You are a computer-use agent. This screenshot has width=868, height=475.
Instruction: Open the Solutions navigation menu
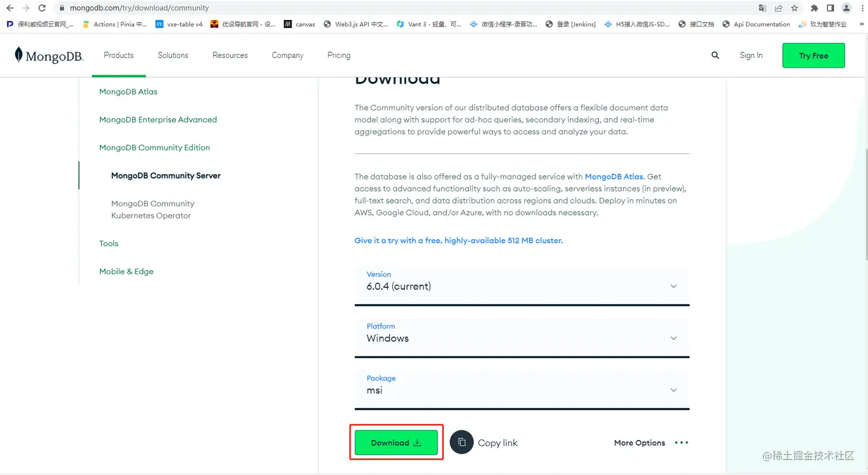[x=173, y=55]
